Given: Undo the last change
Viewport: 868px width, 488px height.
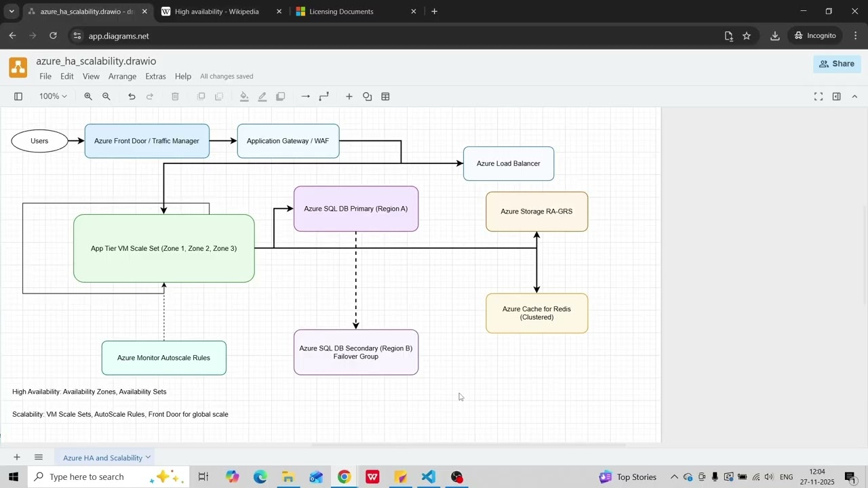Looking at the screenshot, I should [132, 97].
